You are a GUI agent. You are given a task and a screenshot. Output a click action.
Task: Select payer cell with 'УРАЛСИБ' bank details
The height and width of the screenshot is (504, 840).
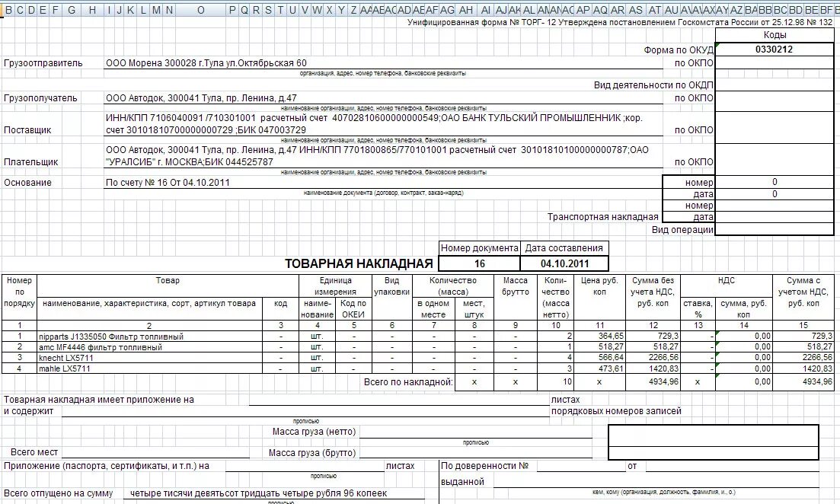[x=383, y=156]
